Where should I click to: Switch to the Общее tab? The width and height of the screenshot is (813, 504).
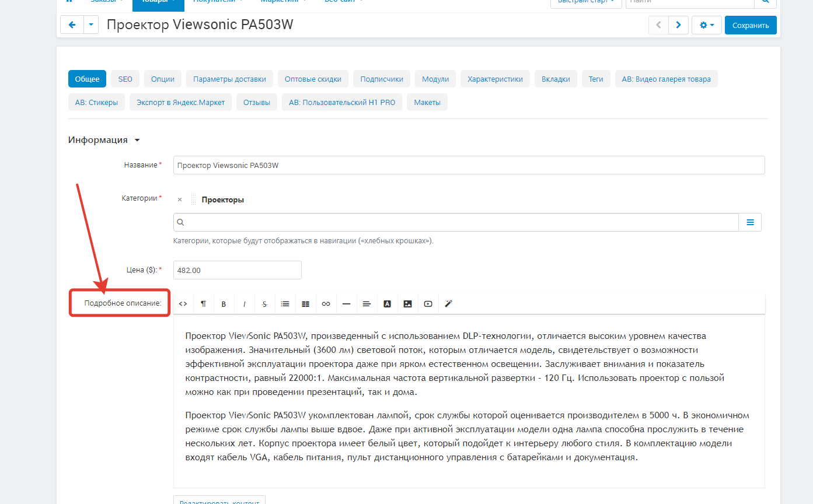click(x=87, y=79)
